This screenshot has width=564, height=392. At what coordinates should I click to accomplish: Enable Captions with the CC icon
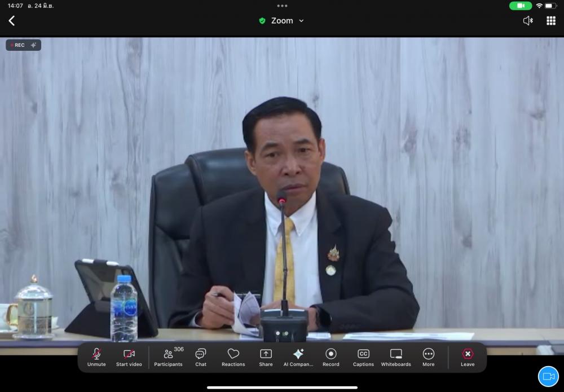point(363,358)
